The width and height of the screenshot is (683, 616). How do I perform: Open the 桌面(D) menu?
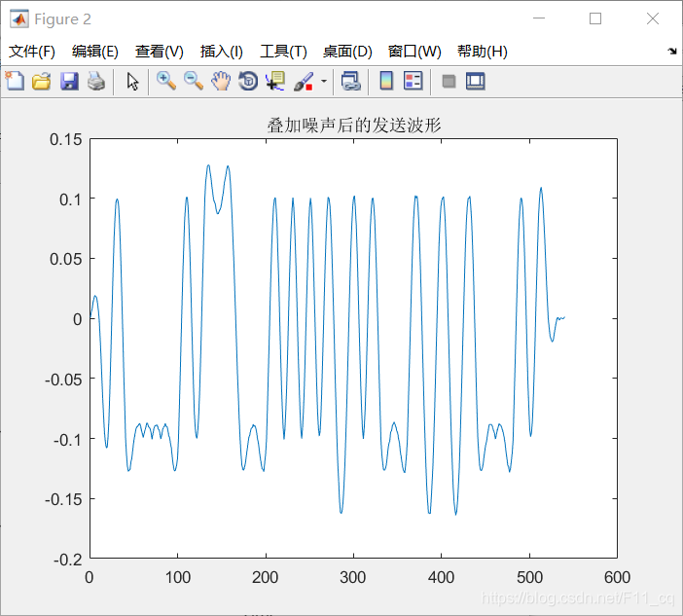point(347,52)
